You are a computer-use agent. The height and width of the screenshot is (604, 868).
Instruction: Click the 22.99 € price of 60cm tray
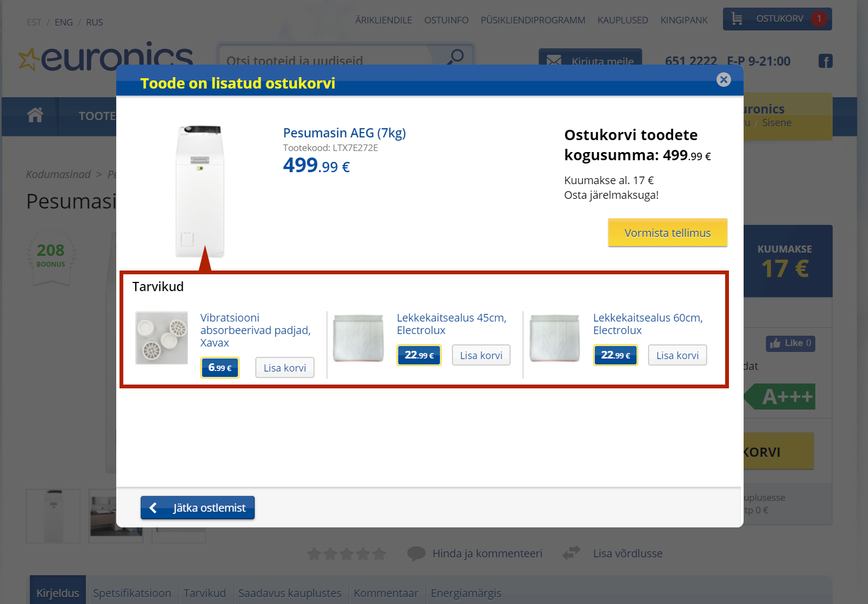[x=615, y=355]
